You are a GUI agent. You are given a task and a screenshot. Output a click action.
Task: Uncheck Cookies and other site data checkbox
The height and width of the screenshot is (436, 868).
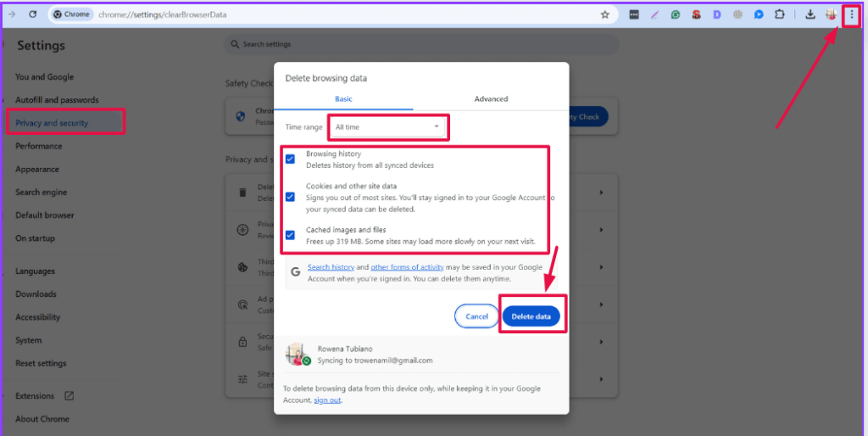coord(290,197)
